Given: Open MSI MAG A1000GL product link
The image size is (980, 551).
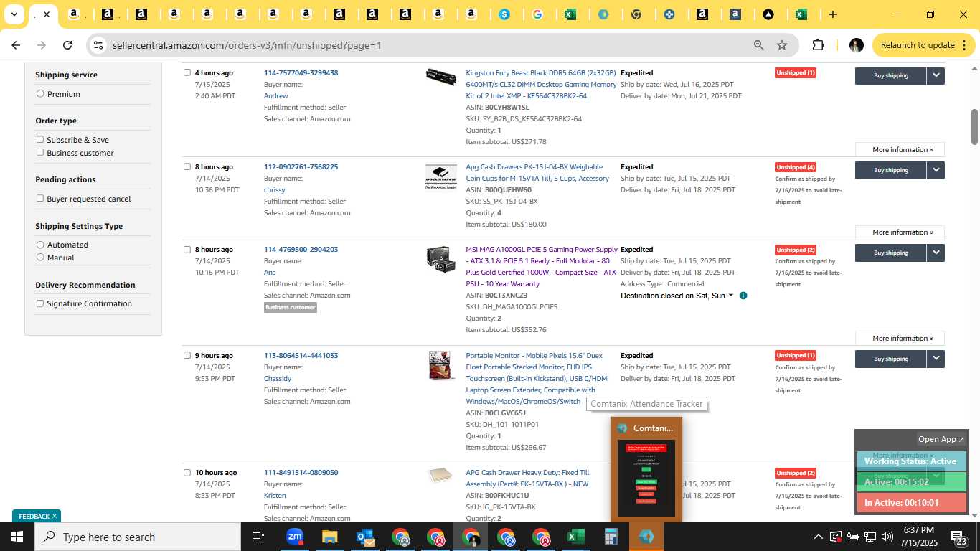Looking at the screenshot, I should point(542,267).
